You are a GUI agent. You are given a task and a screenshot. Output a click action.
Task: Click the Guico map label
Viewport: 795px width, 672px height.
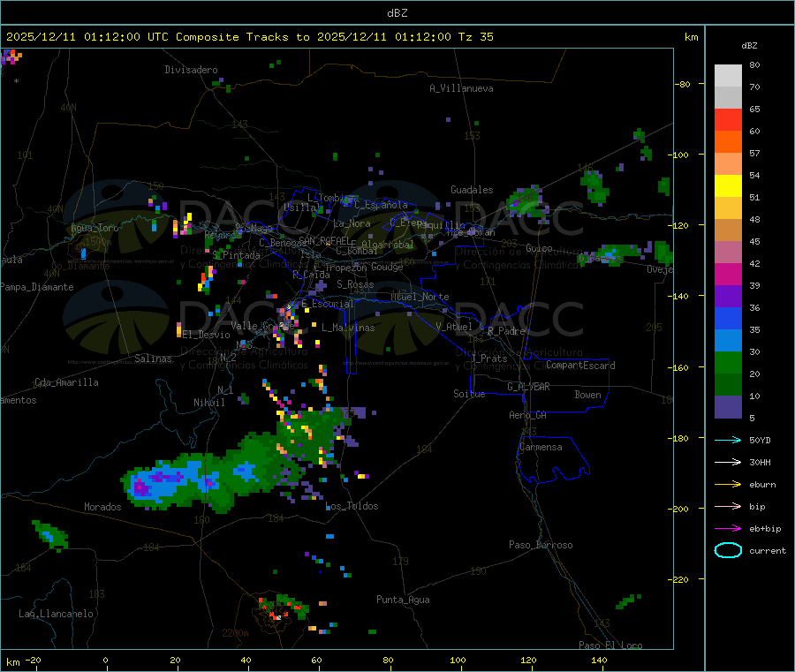pyautogui.click(x=539, y=248)
